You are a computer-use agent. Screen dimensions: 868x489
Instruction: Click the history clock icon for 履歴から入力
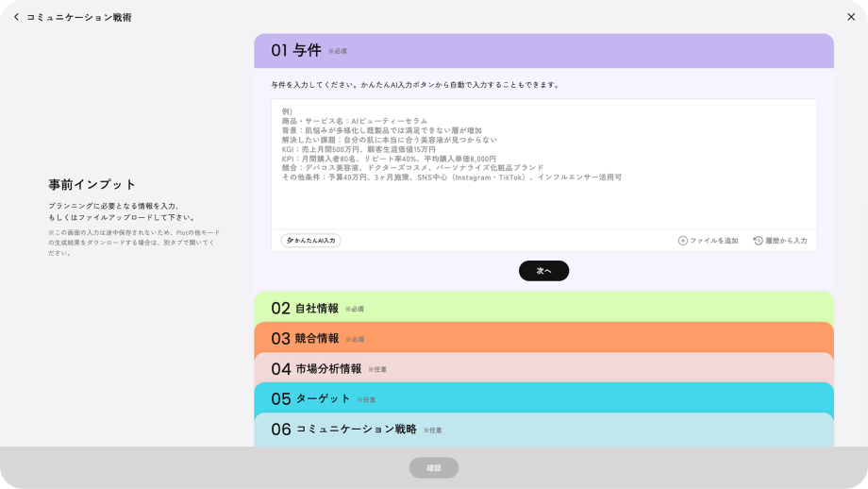coord(758,241)
